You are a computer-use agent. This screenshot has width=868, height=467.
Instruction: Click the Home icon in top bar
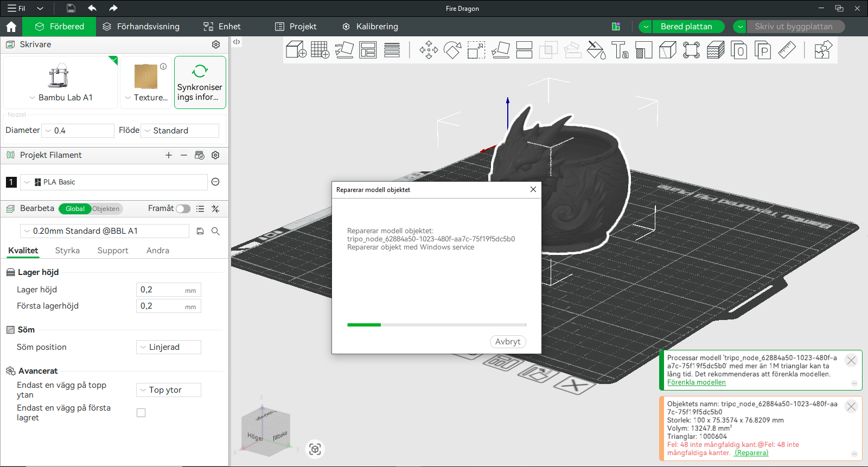click(x=11, y=27)
